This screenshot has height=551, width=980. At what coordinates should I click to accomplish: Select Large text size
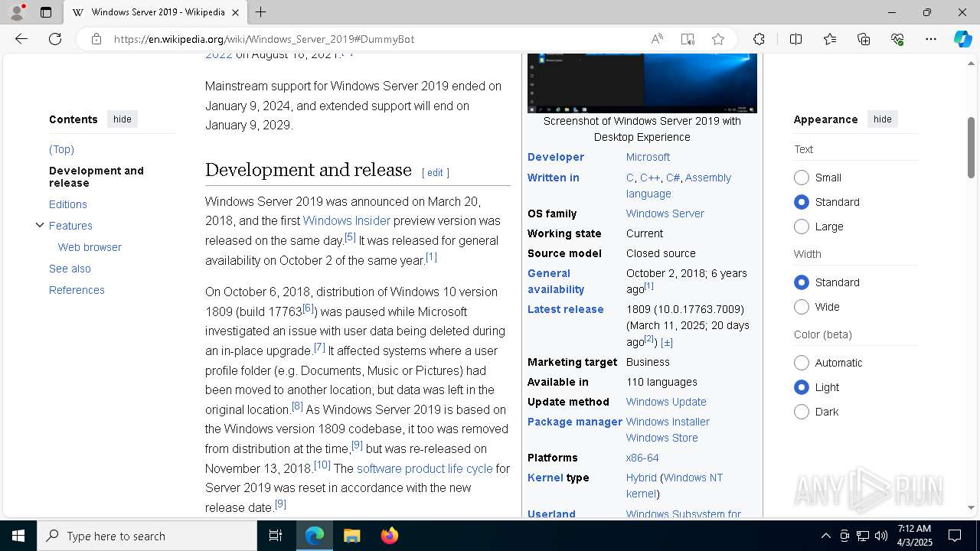[802, 227]
